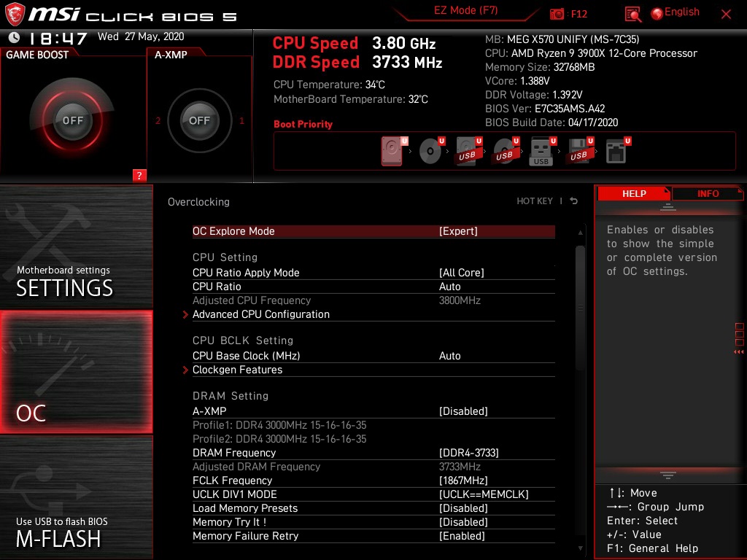Click the HOT KEY label
The height and width of the screenshot is (560, 747).
pyautogui.click(x=535, y=201)
